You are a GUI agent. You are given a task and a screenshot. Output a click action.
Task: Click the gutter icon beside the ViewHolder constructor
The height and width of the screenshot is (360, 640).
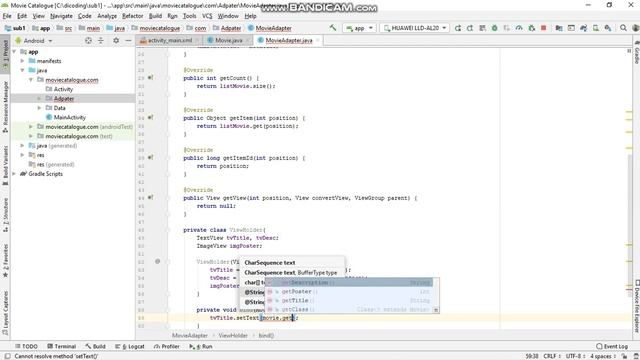[158, 261]
